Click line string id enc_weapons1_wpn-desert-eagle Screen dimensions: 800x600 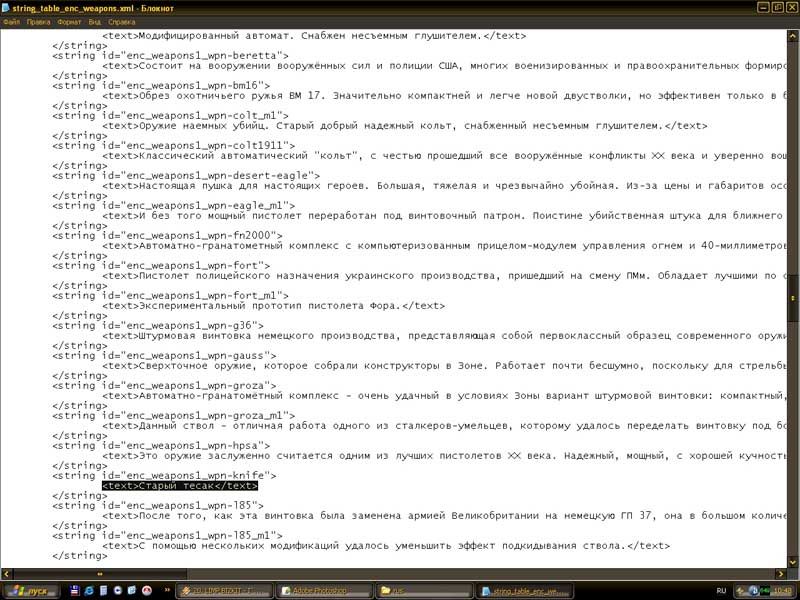[186, 176]
